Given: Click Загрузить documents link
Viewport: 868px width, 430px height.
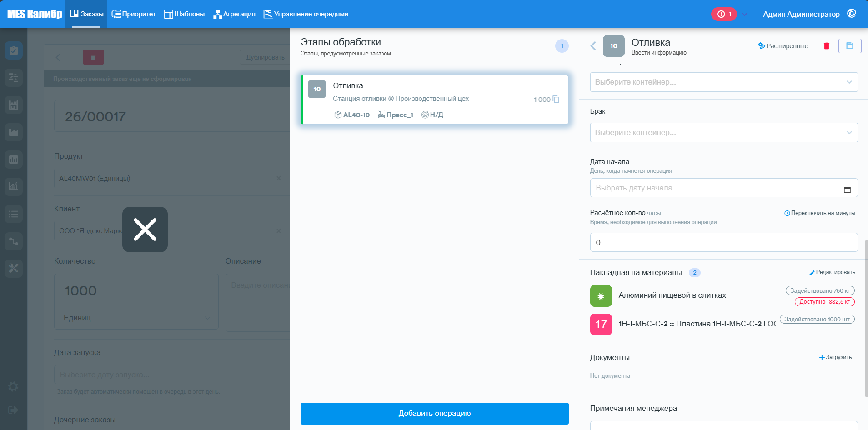Looking at the screenshot, I should coord(836,357).
